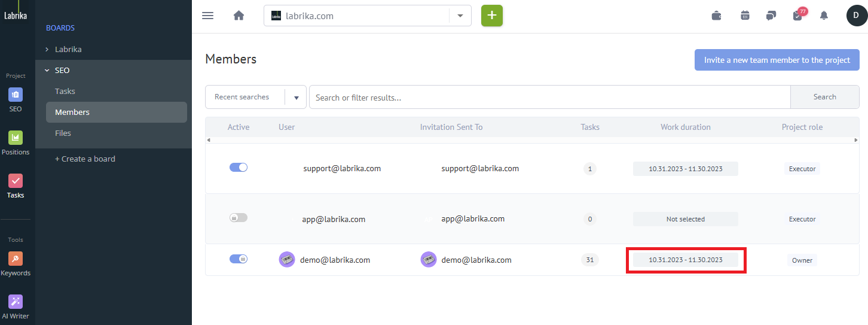Screen dimensions: 868x325
Task: Click the tasks count 31 for demo@labrika.com
Action: tap(590, 260)
